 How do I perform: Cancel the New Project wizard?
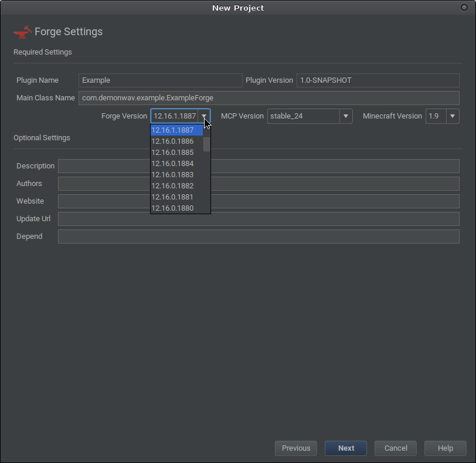[x=396, y=448]
